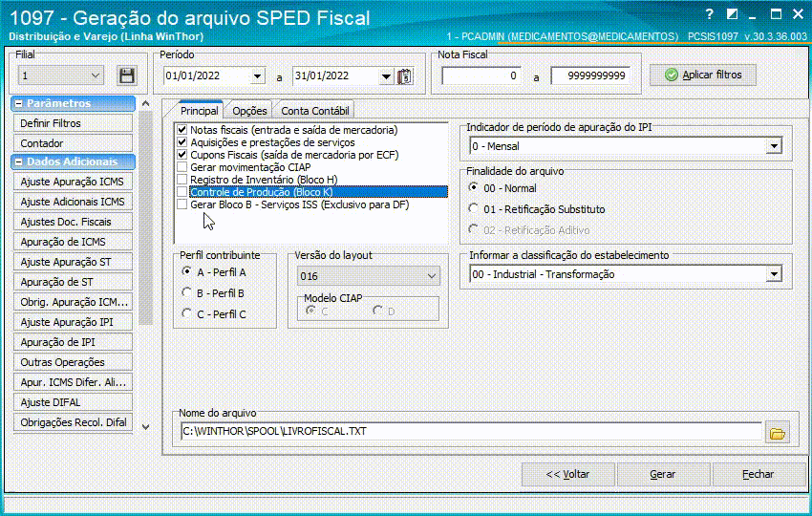Open Ajustes Doc. Fiscais sidebar item
Image resolution: width=812 pixels, height=516 pixels.
73,222
